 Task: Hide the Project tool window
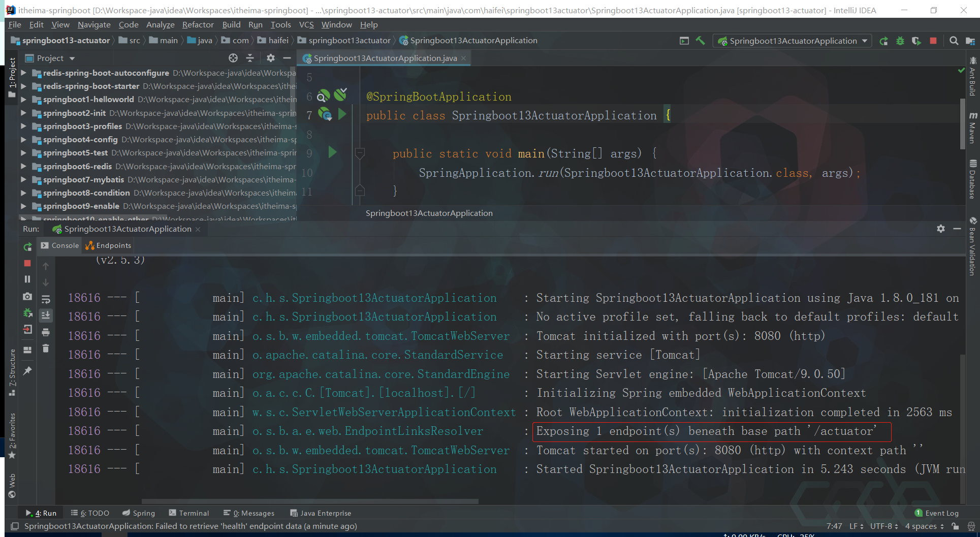click(x=287, y=58)
